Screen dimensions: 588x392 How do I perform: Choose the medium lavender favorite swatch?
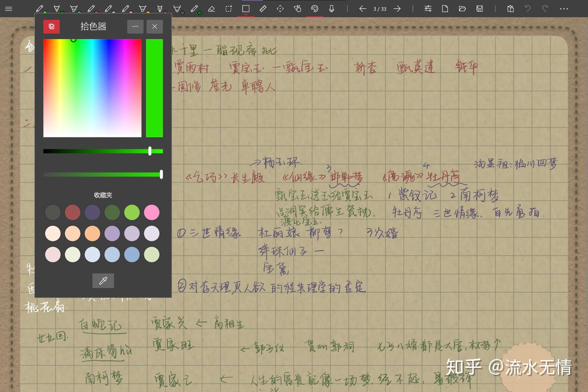coord(112,233)
